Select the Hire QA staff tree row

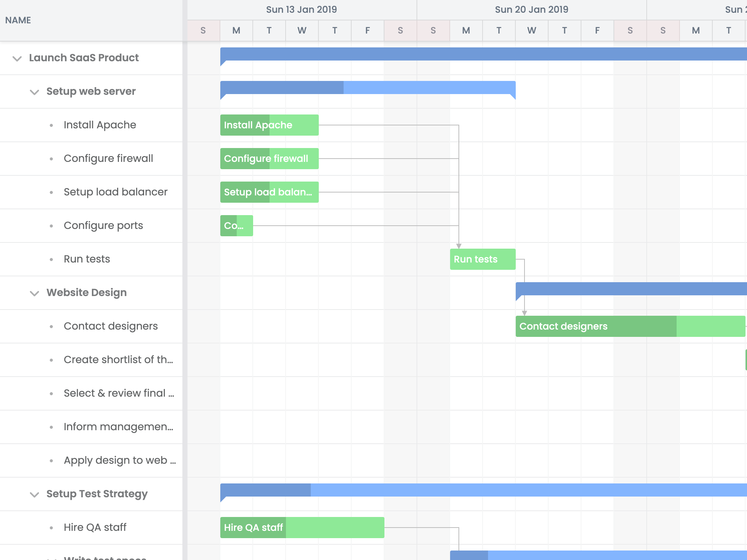click(91, 528)
